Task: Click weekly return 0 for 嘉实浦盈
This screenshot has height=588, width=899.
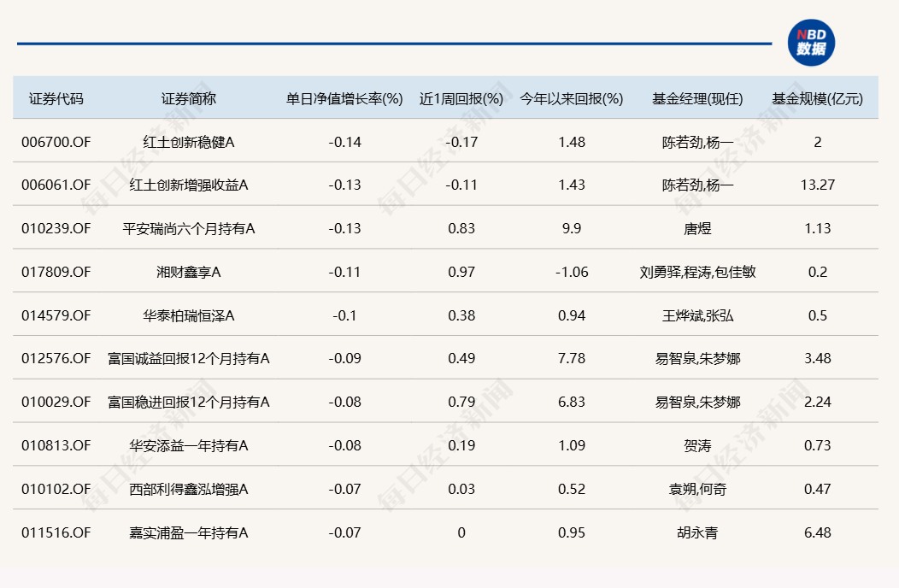Action: 461,533
